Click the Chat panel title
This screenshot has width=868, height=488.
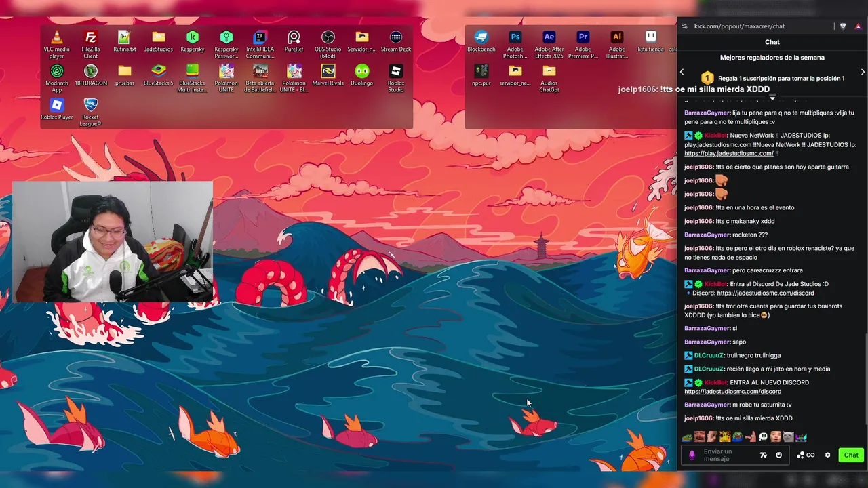click(772, 42)
